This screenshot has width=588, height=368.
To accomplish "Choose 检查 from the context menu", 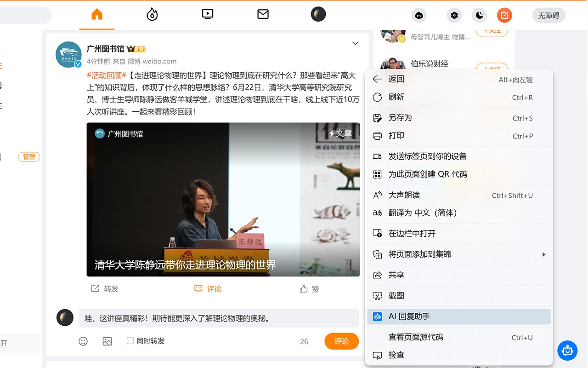I will (x=459, y=355).
